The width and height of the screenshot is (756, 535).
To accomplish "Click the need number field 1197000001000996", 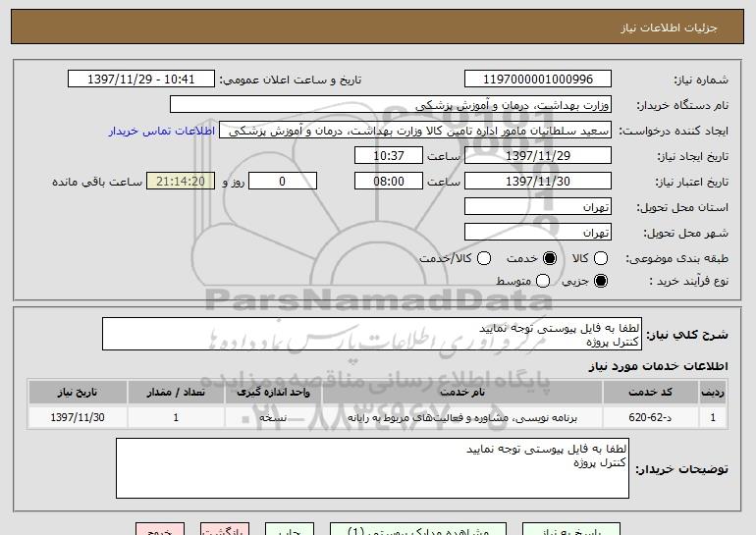I will pos(538,80).
